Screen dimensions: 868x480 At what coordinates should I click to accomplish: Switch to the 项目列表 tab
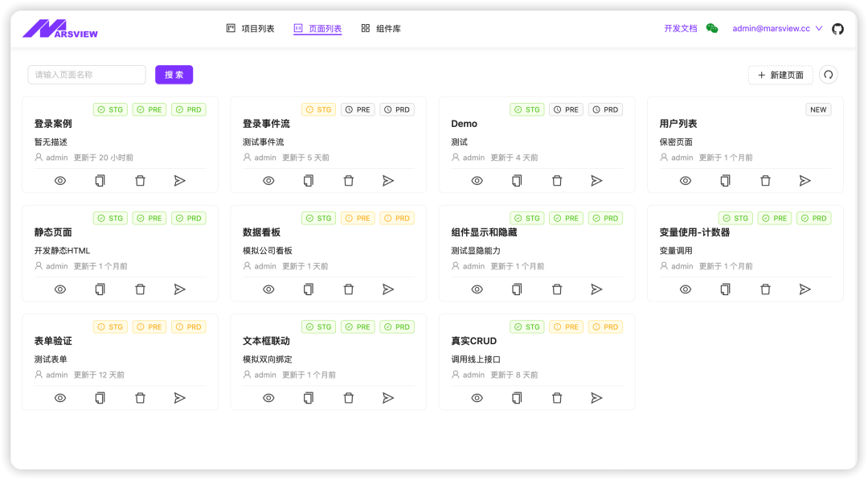[250, 29]
